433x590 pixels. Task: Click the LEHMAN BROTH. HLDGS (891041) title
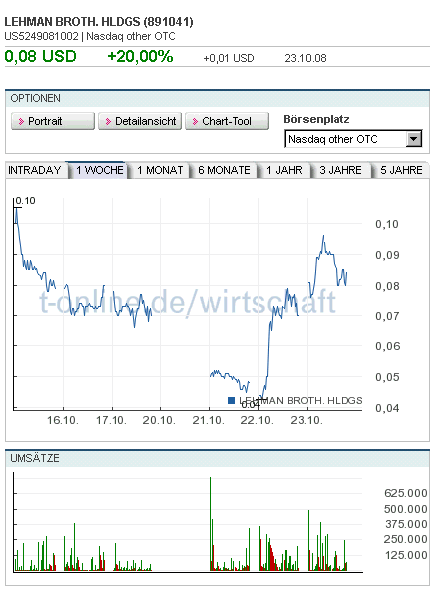pos(99,22)
